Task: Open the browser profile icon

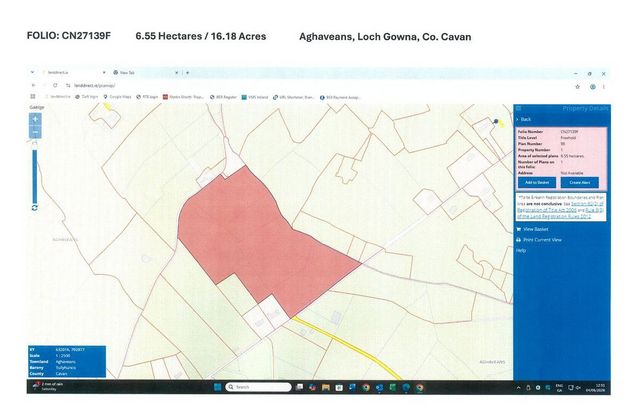Action: [593, 87]
